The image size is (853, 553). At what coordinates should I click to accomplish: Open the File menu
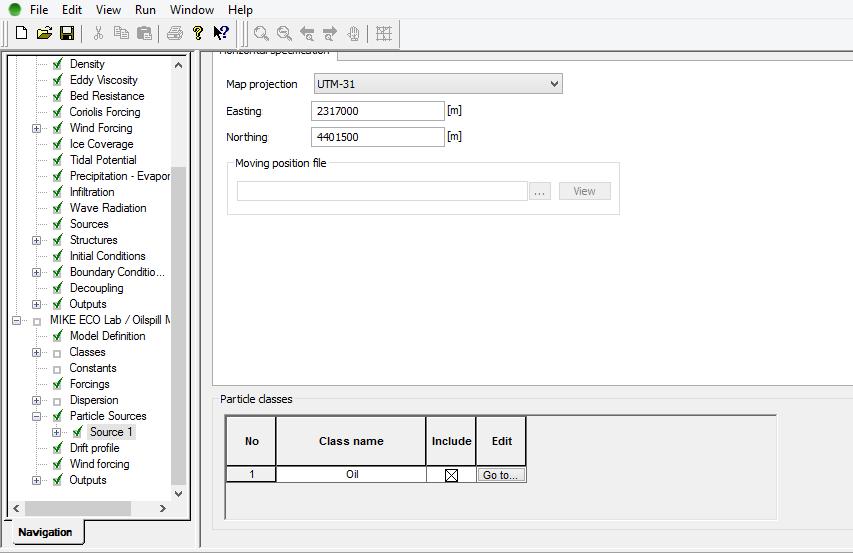click(x=39, y=10)
